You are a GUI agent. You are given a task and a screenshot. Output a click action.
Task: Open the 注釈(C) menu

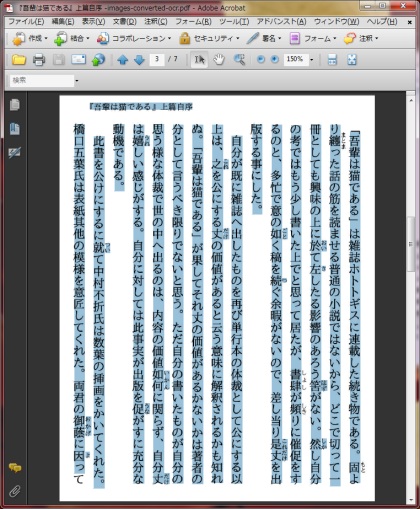(x=155, y=22)
